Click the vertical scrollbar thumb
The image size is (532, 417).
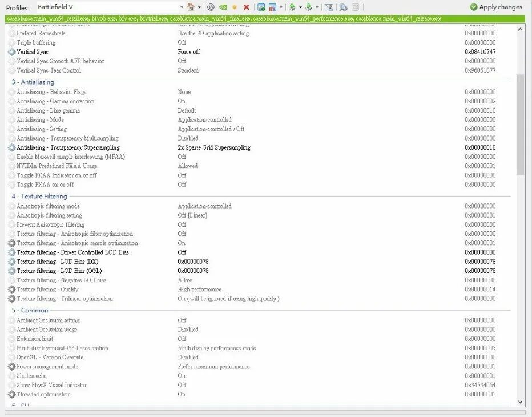coord(521,125)
